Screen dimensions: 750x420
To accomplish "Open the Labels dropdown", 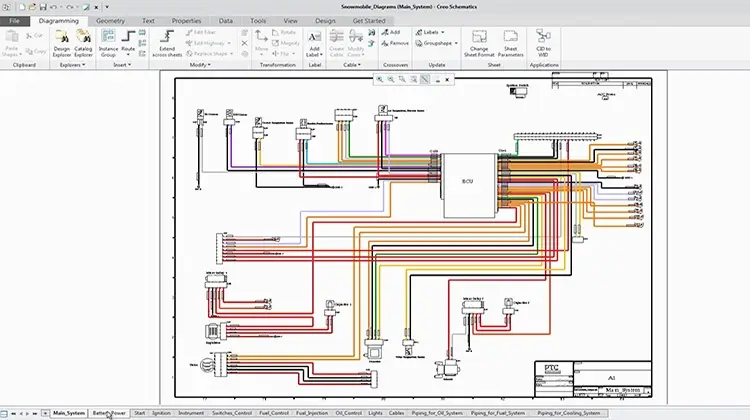I will point(430,33).
